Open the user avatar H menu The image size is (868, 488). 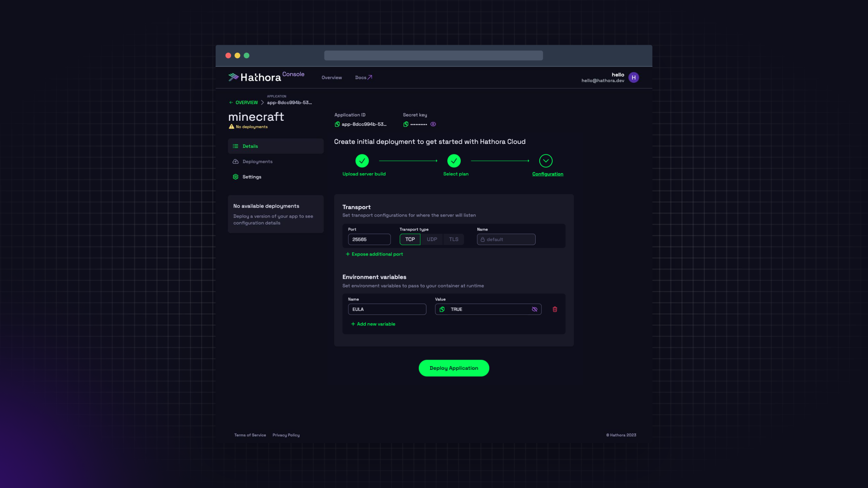tap(633, 77)
